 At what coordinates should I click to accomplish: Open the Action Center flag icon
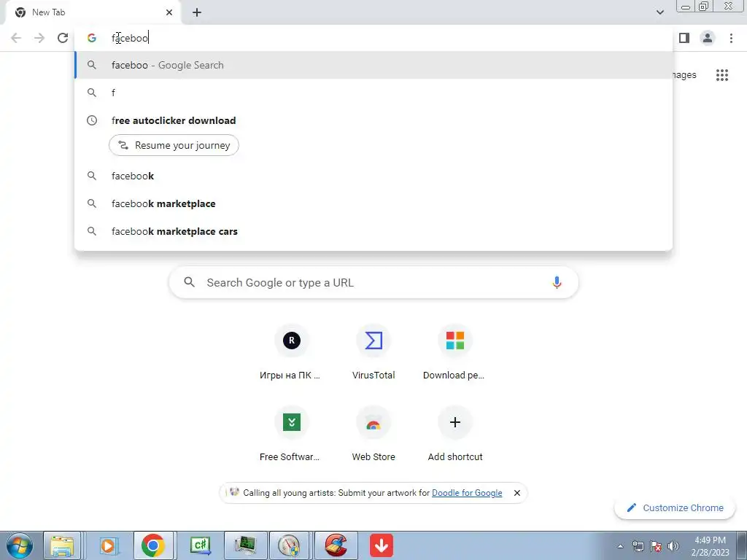tap(656, 546)
